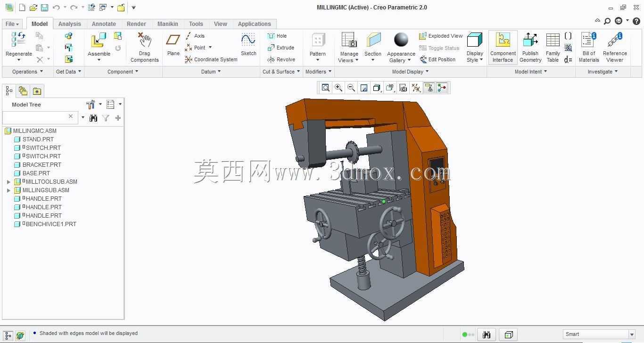Screen dimensions: 644x343
Task: Click the tree filter funnel icon
Action: coord(106,118)
